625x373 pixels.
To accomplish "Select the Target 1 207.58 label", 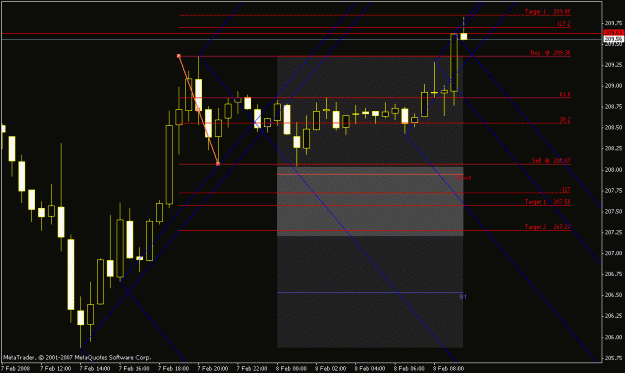I will tap(548, 202).
